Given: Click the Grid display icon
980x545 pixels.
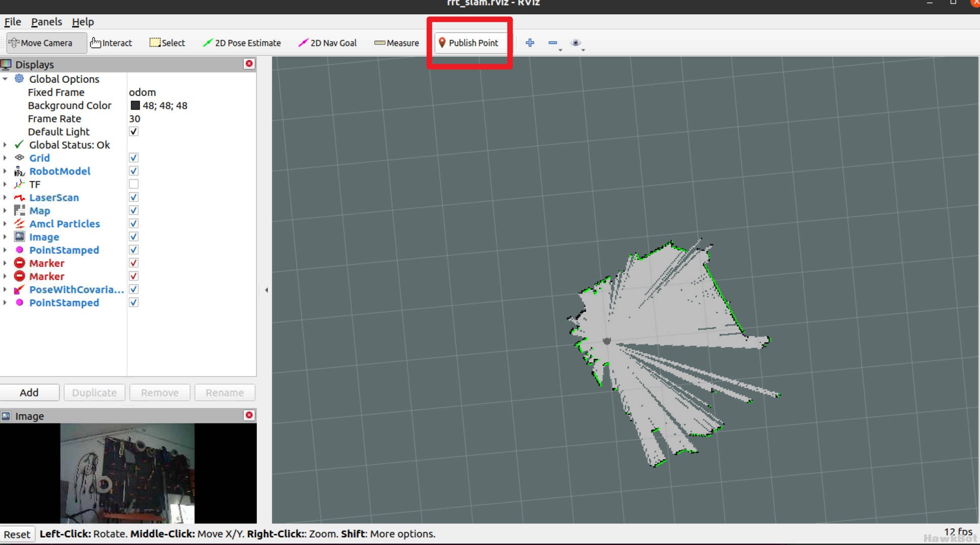Looking at the screenshot, I should (x=19, y=157).
